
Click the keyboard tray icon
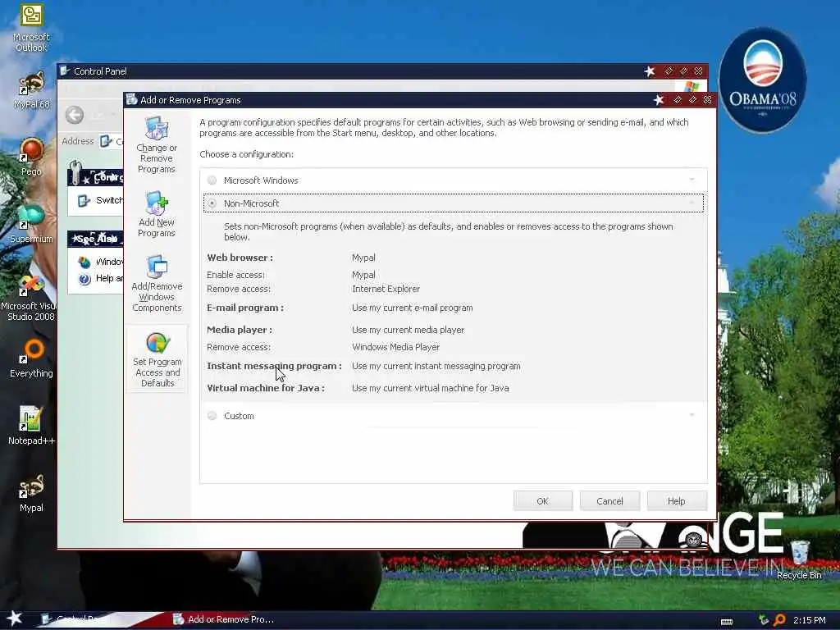(x=727, y=622)
